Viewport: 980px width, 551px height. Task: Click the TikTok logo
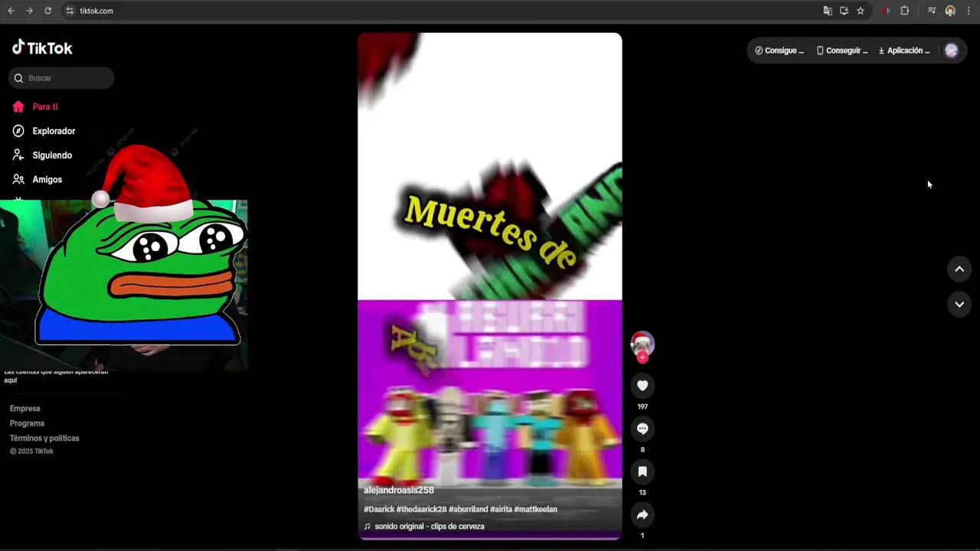[42, 48]
